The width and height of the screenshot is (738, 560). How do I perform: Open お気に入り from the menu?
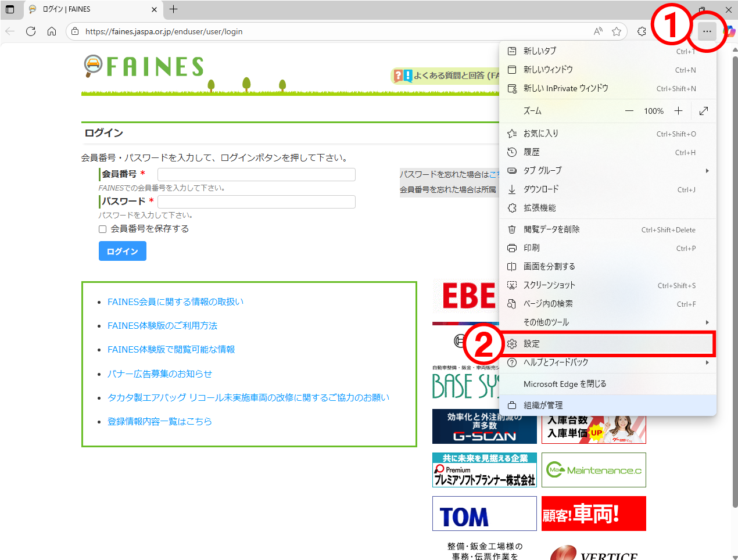(608, 134)
